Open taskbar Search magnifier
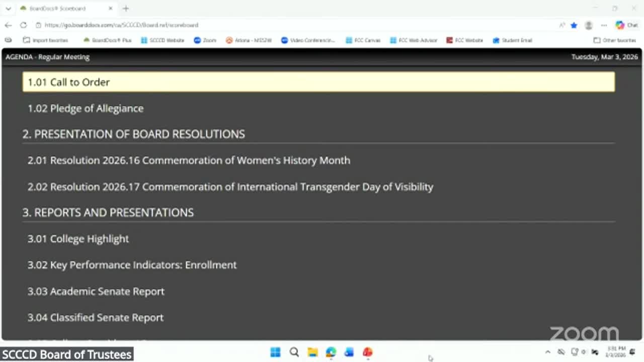 pos(294,352)
